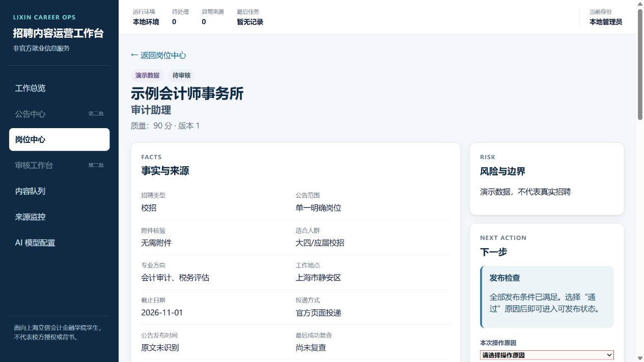Viewport: 644px width, 362px height.
Task: Go to 公告中心 sidebar item
Action: click(x=59, y=114)
